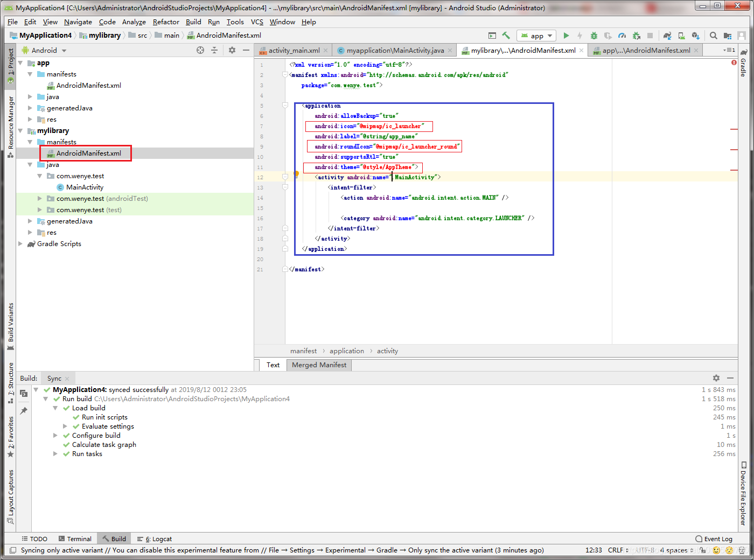Click the yellow intention bulb on line 12
This screenshot has width=754, height=560.
pyautogui.click(x=296, y=174)
